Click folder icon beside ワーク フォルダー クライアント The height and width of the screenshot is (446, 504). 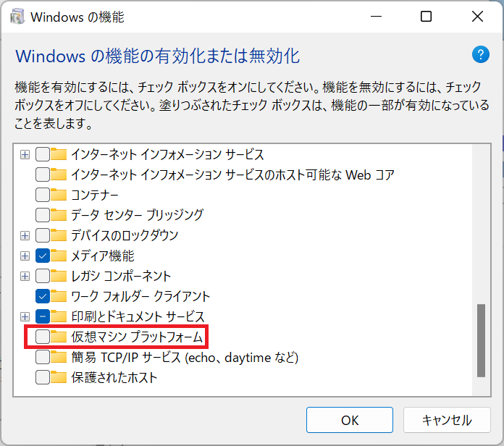click(59, 296)
